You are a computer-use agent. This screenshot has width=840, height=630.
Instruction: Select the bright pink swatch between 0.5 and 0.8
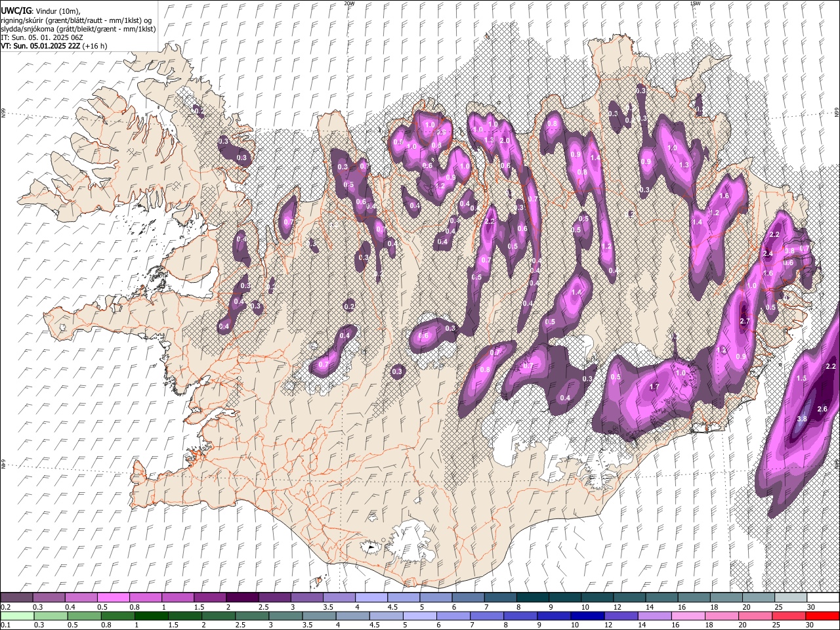[x=113, y=597]
